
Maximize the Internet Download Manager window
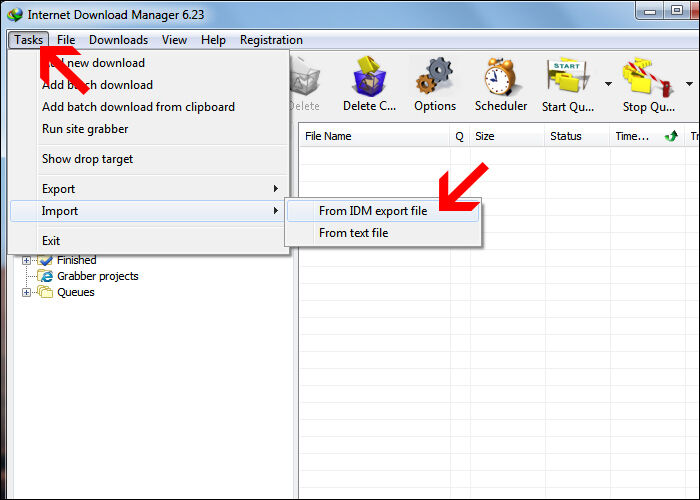(676, 11)
